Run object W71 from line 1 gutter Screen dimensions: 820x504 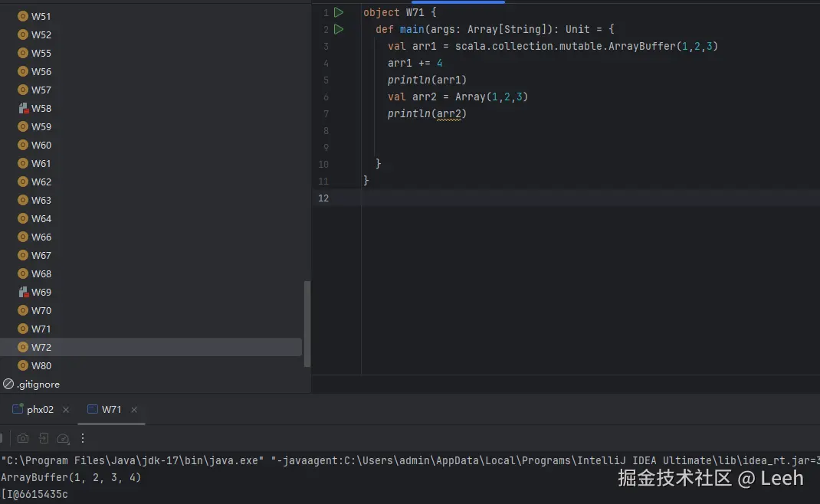[339, 12]
